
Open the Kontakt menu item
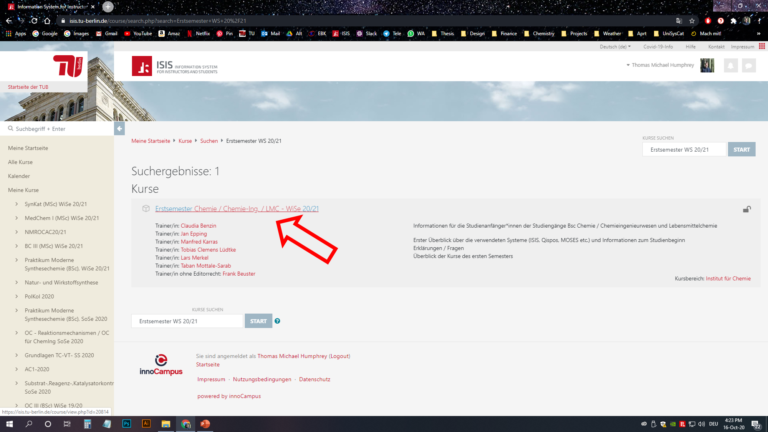716,47
